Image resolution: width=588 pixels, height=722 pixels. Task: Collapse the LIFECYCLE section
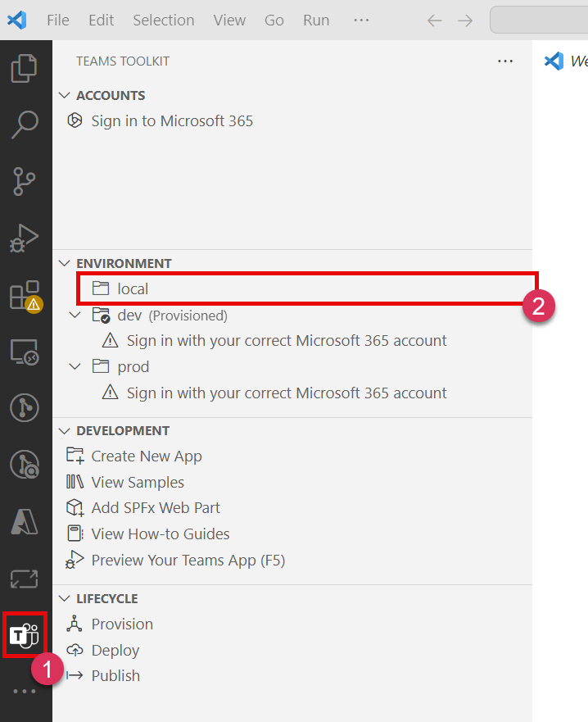pos(66,598)
